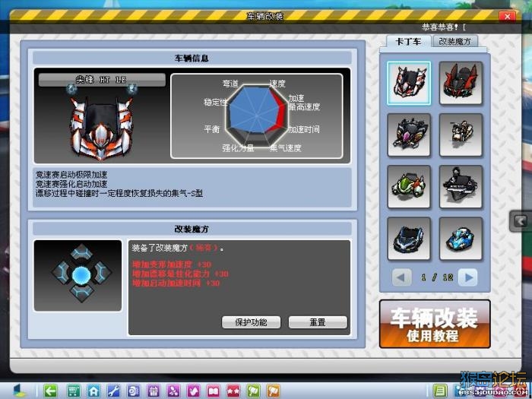The image size is (532, 399).
Task: Expand the side panel arrow on the right edge
Action: click(x=521, y=221)
